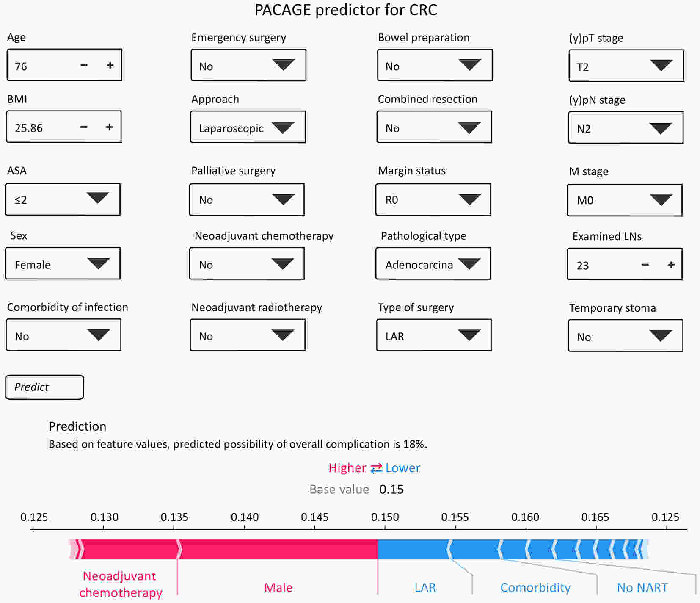Click the plus icon for Age

click(x=110, y=65)
